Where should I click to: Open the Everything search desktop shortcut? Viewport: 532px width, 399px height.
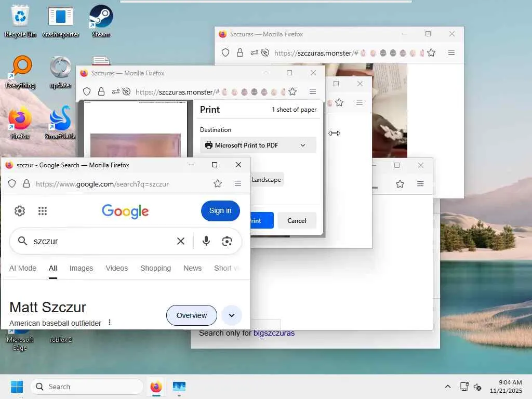coord(20,72)
